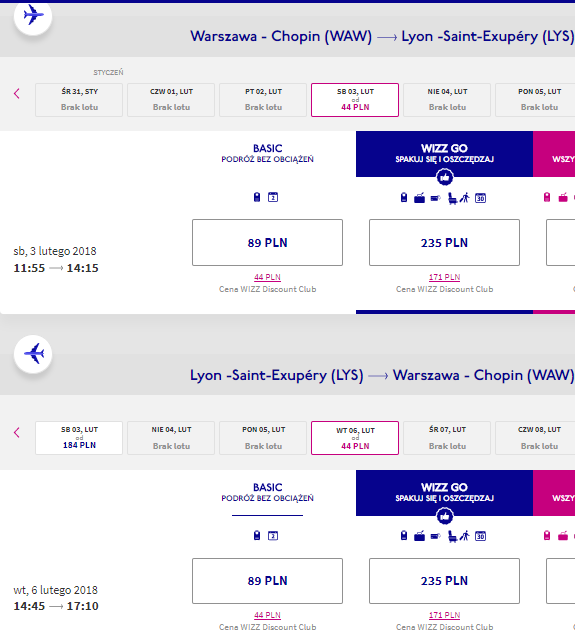Click the WIZZ GO thumbs-up badge on the outbound flight
Viewport: 575px width, 641px height.
[x=445, y=177]
